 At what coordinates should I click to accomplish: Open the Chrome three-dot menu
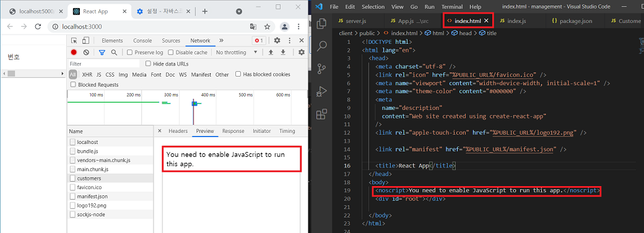click(298, 27)
